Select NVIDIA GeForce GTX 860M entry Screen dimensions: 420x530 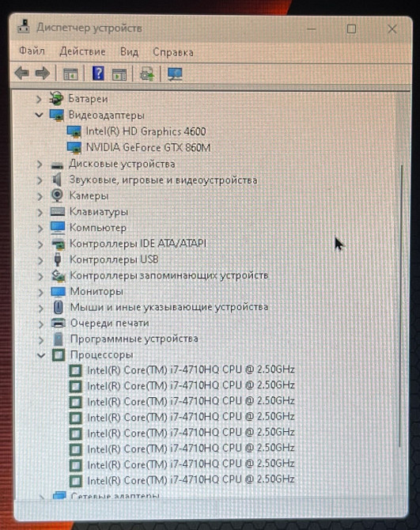pos(149,148)
